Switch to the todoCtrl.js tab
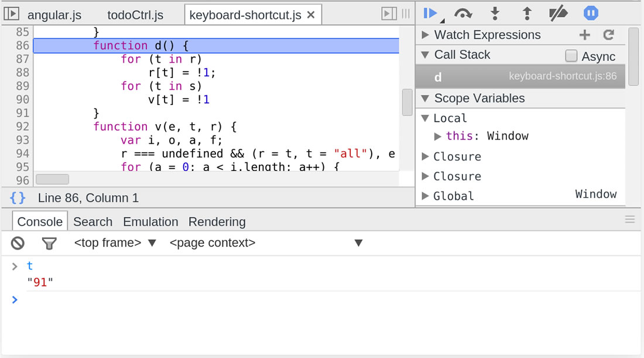 [x=135, y=15]
